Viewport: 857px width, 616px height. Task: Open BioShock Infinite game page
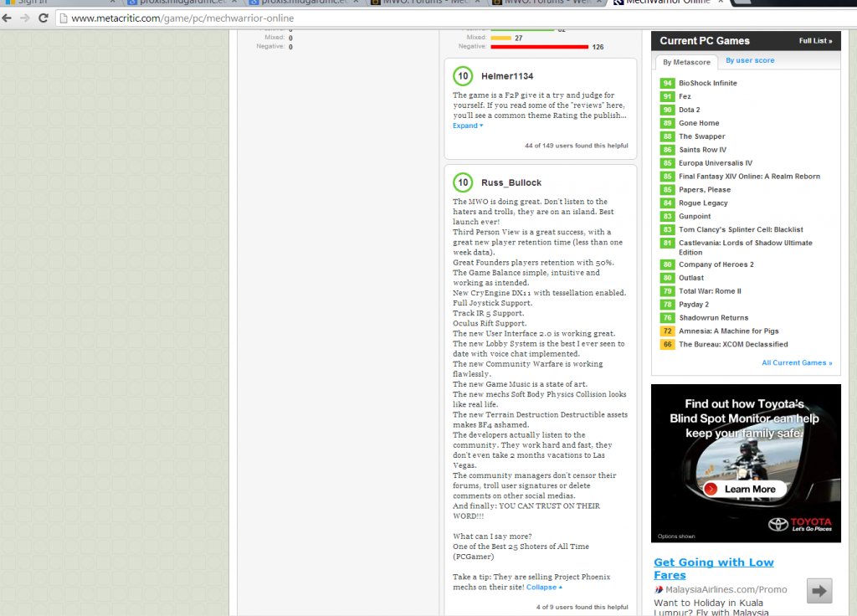(x=708, y=83)
